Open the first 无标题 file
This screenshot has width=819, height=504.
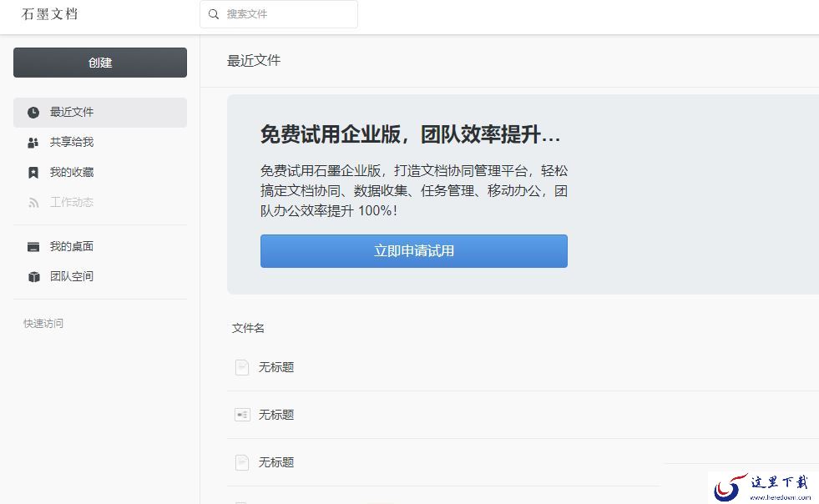coord(276,367)
